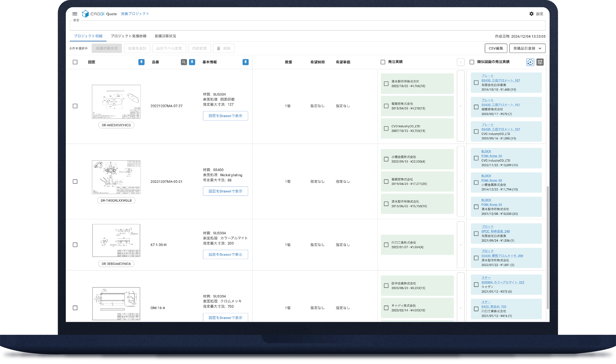Tick the checkbox for row 20221207MA-07-27
Viewport: 616px width, 364px height.
75,106
